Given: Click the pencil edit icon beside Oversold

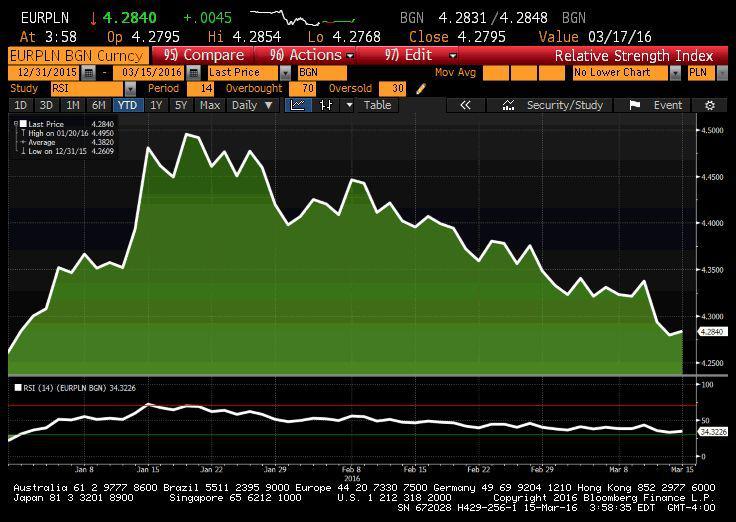Looking at the screenshot, I should coord(420,89).
